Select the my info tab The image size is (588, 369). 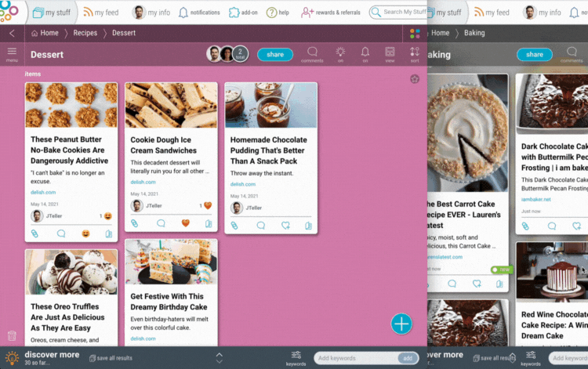pos(151,13)
